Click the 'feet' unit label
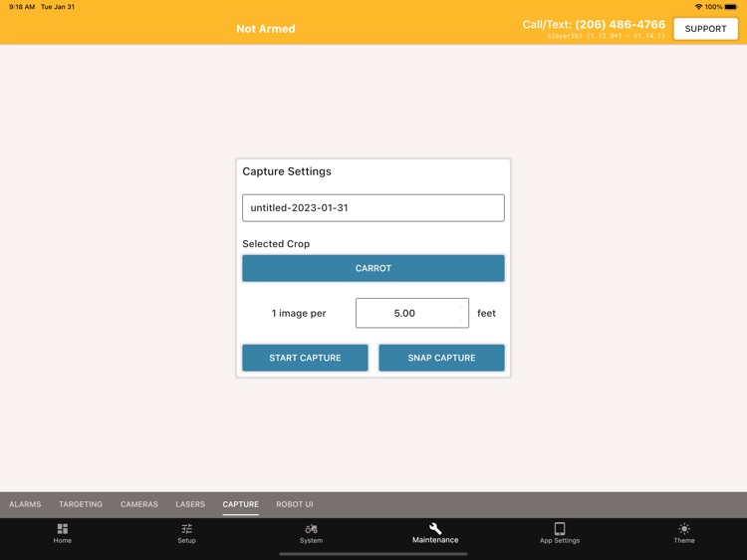Image resolution: width=747 pixels, height=560 pixels. pyautogui.click(x=486, y=313)
